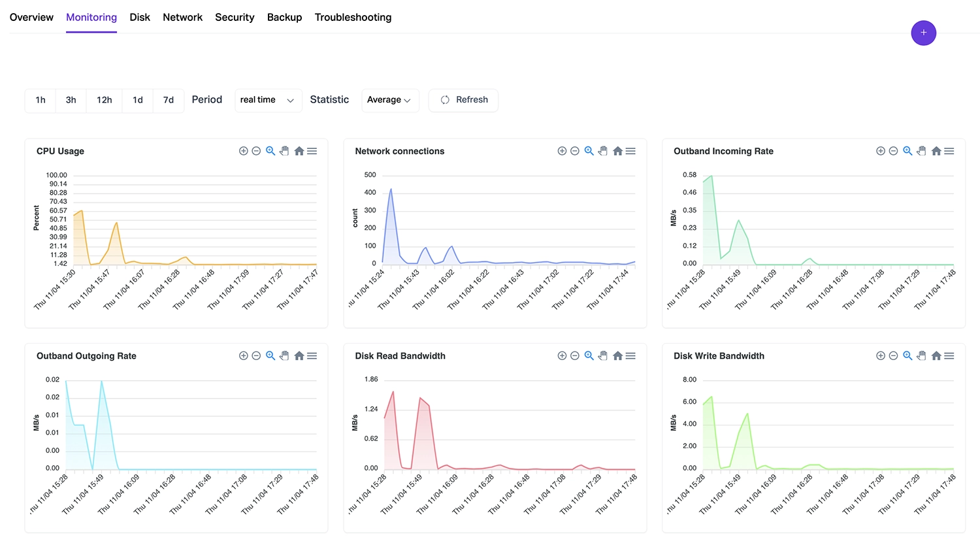Select the Monitoring tab
Image resolution: width=980 pixels, height=543 pixels.
click(x=91, y=18)
